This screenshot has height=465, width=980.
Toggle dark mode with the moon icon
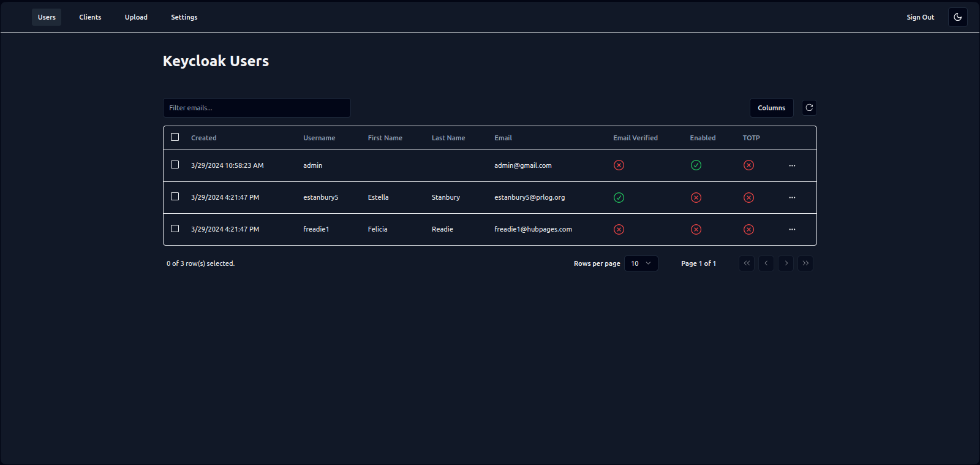coord(958,17)
